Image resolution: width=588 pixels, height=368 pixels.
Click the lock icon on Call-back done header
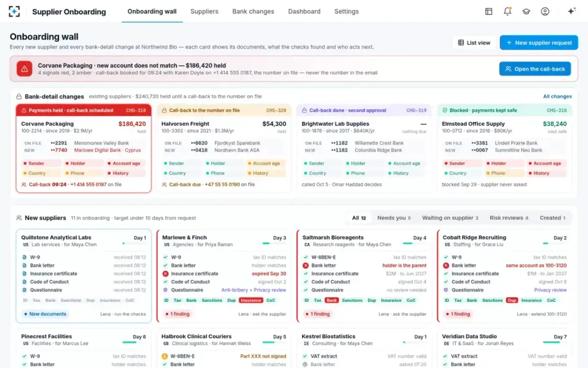tap(305, 110)
